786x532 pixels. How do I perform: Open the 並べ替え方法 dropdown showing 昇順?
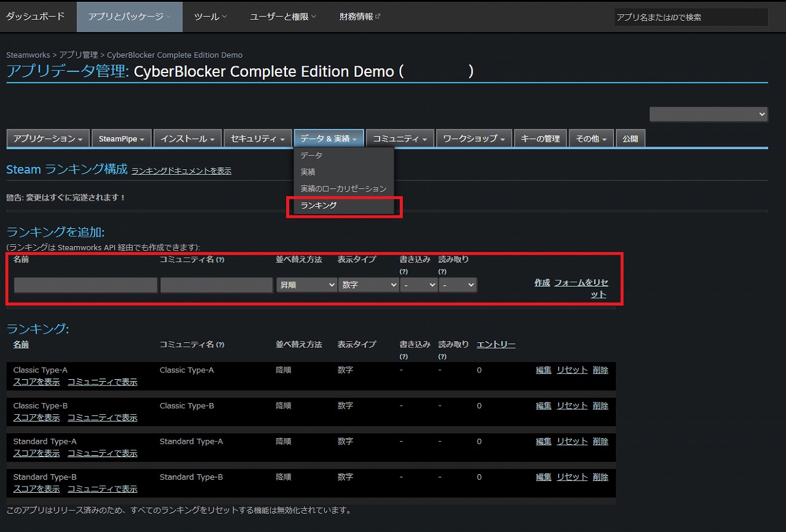coord(306,285)
